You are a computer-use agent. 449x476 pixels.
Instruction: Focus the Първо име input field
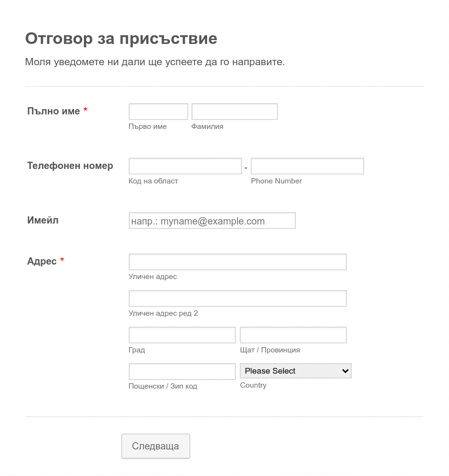click(x=158, y=112)
